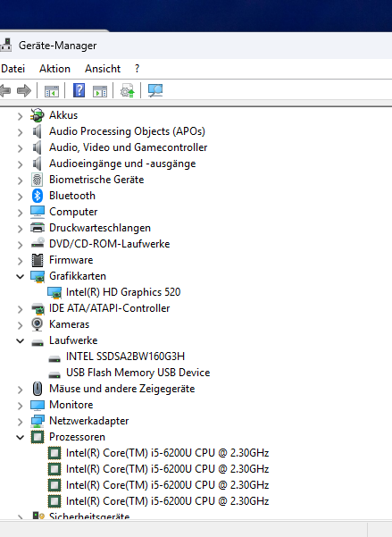Collapse the Prozessoren category
Image resolution: width=392 pixels, height=537 pixels.
(21, 437)
